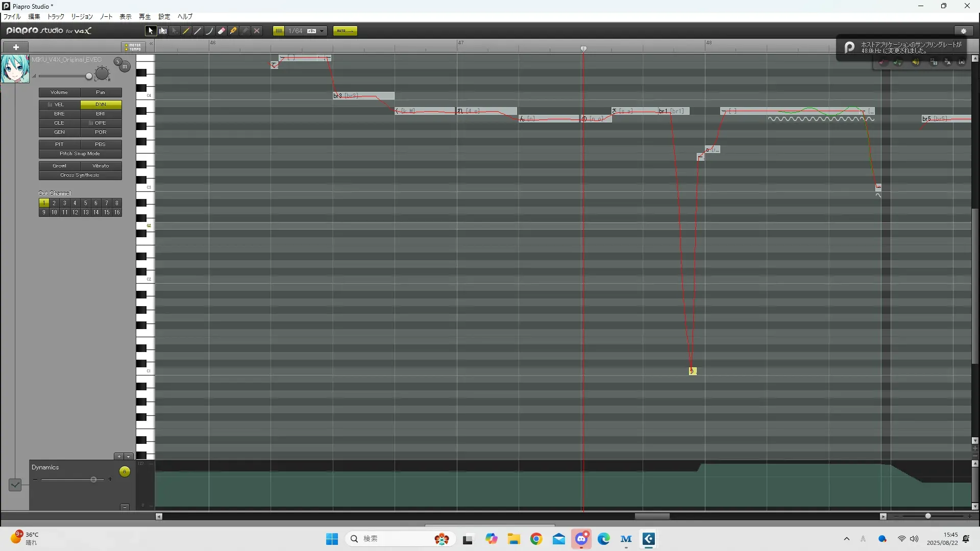Click the add track plus button

coord(16,47)
